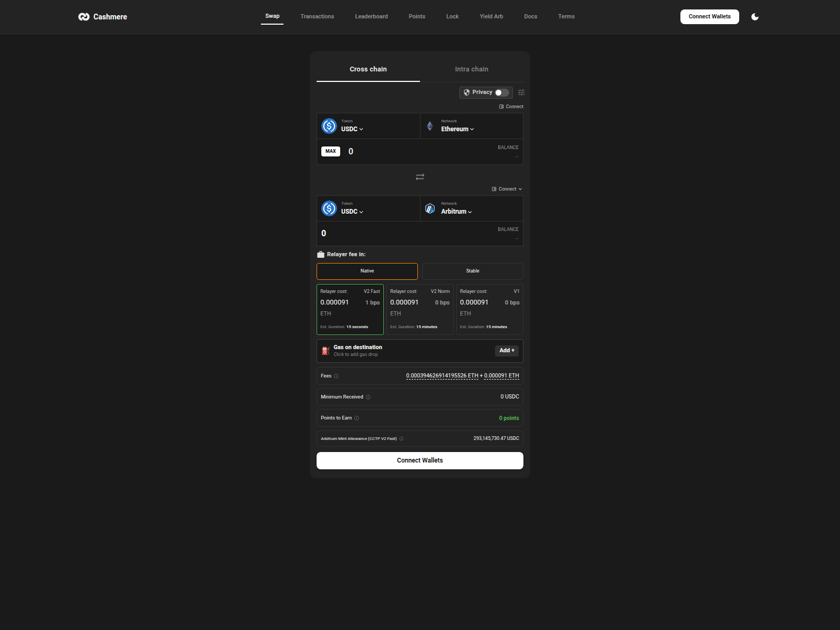This screenshot has width=840, height=630.
Task: Switch to Cross chain tab
Action: [x=368, y=69]
